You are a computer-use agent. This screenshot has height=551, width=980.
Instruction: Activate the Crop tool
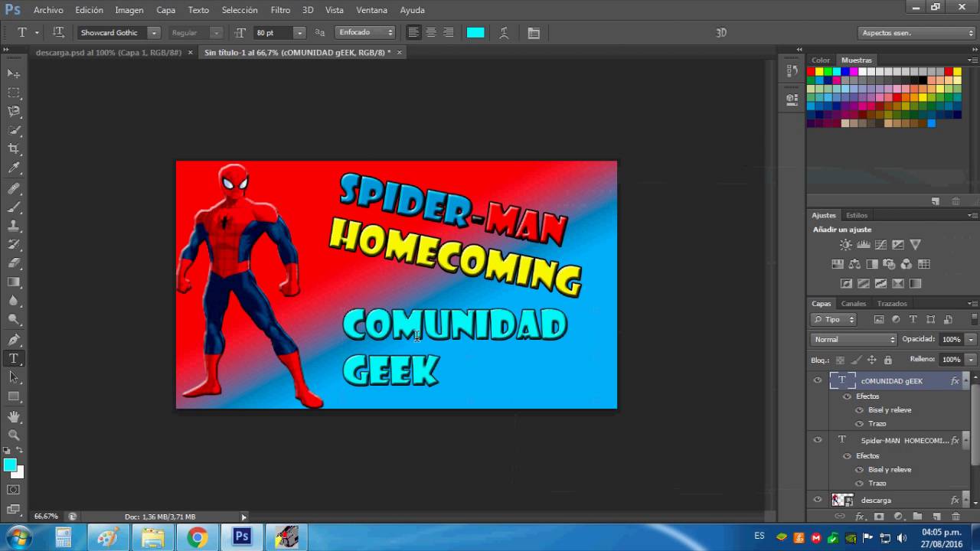[x=14, y=149]
